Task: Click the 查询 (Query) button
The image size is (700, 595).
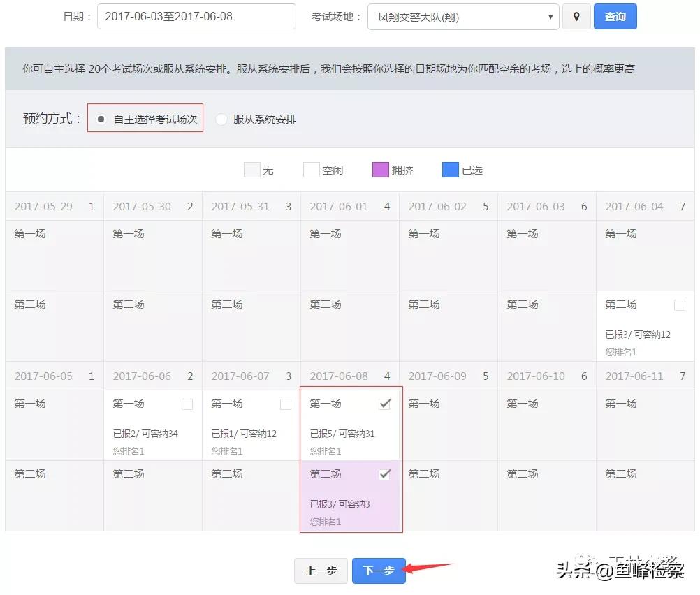Action: (x=615, y=16)
